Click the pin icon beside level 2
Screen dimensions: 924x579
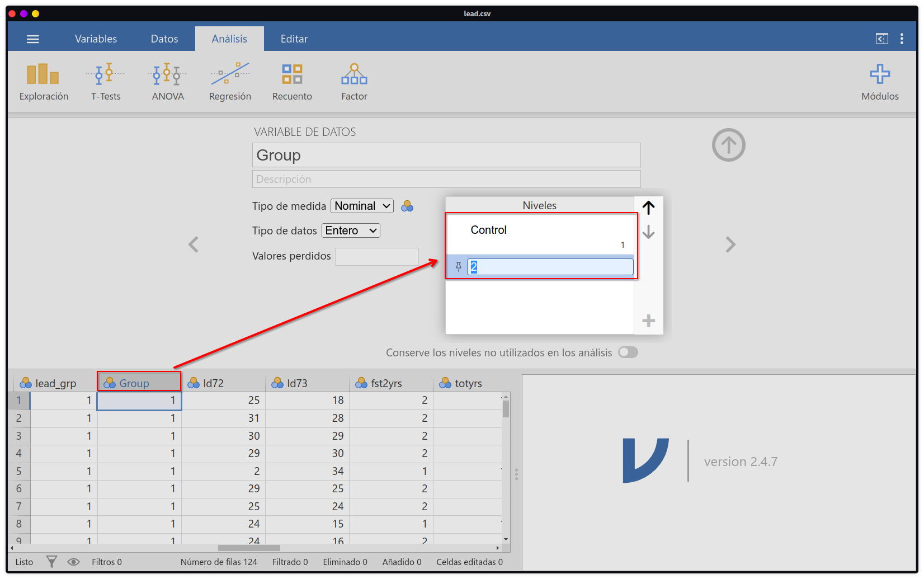[x=458, y=267]
